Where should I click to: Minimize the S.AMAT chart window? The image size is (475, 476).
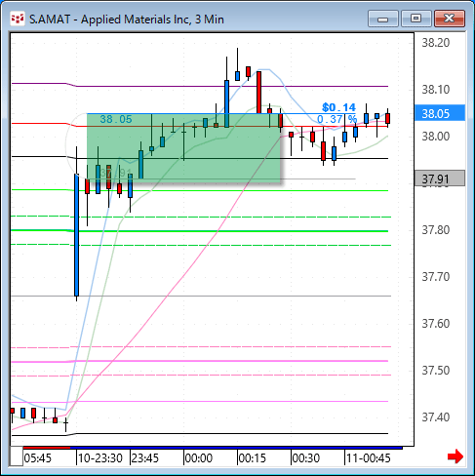pyautogui.click(x=383, y=19)
